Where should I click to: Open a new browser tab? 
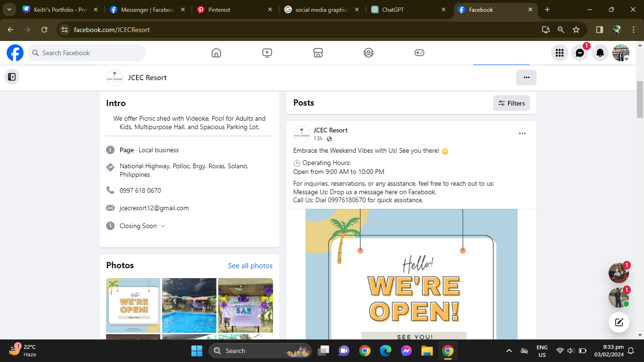547,9
